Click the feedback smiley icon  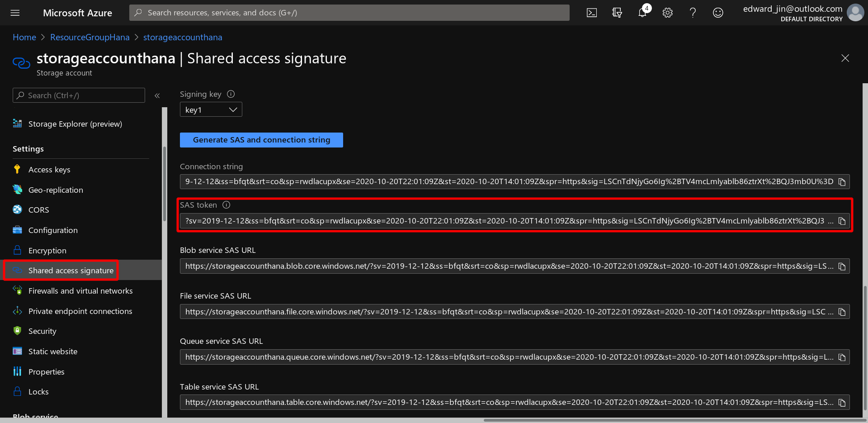pyautogui.click(x=718, y=13)
